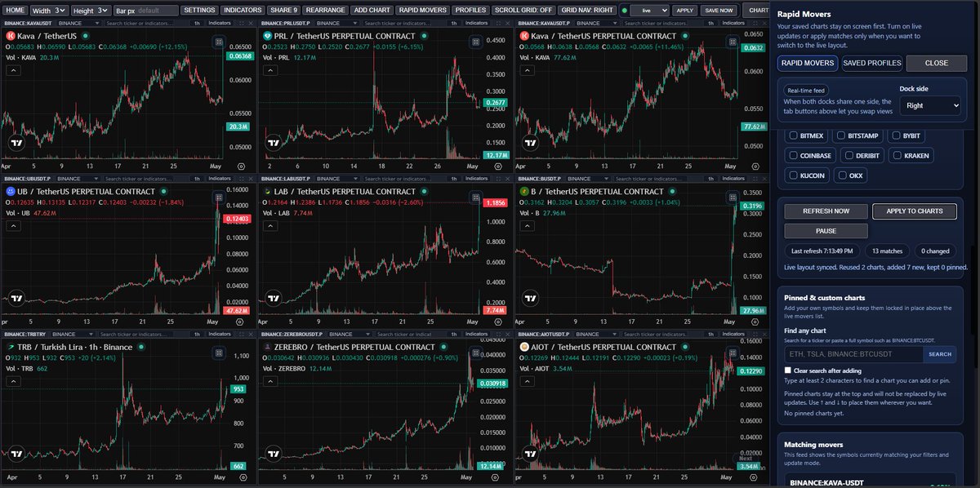Enable Clear search after adding checkbox
980x488 pixels.
(787, 370)
